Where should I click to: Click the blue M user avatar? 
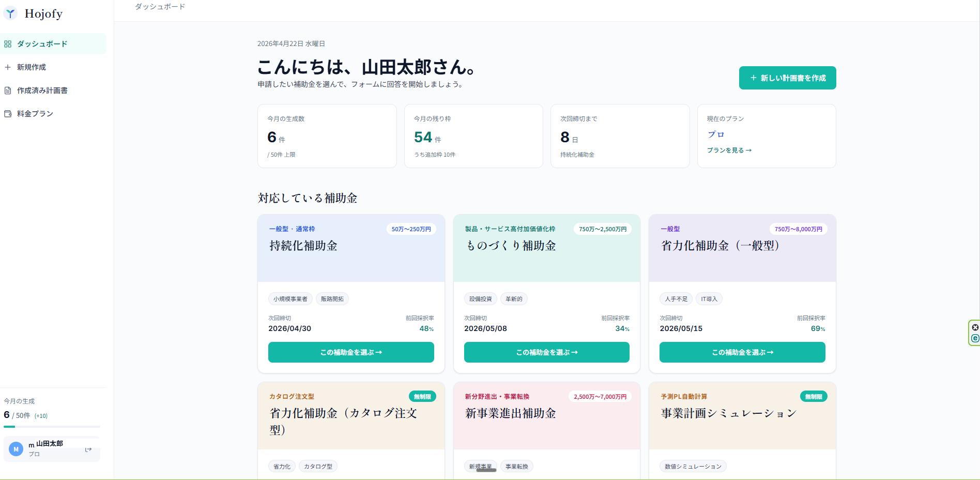click(16, 449)
